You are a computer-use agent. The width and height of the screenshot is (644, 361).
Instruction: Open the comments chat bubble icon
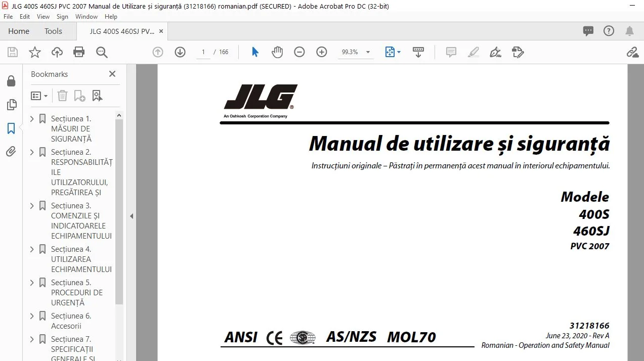588,31
